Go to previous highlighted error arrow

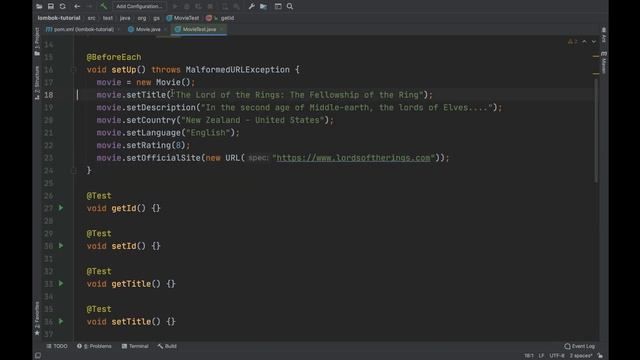584,42
